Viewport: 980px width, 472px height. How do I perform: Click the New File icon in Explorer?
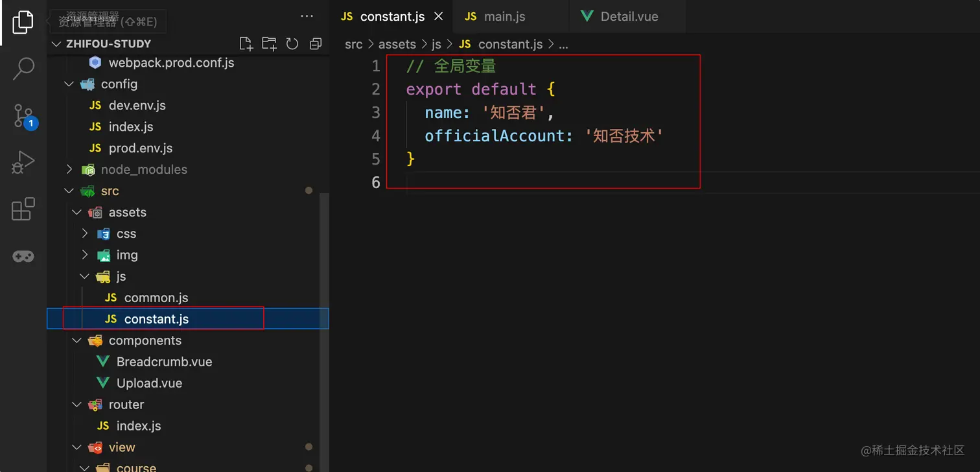246,43
